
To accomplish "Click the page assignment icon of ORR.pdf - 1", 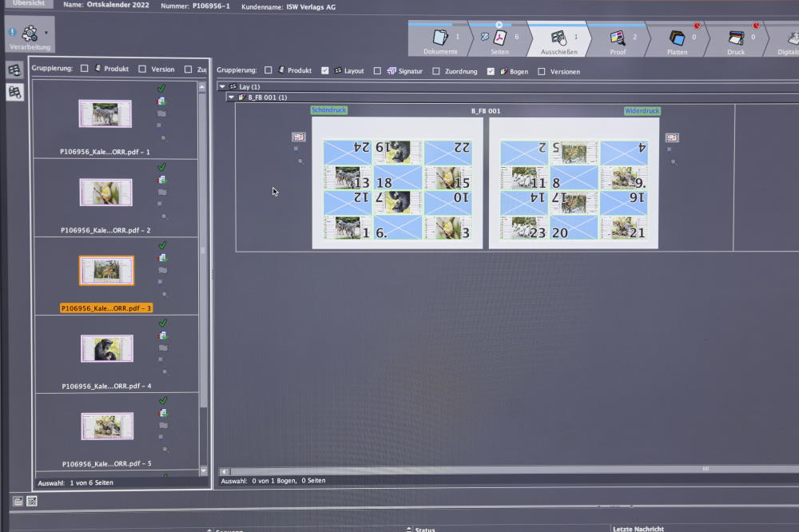I will (161, 101).
